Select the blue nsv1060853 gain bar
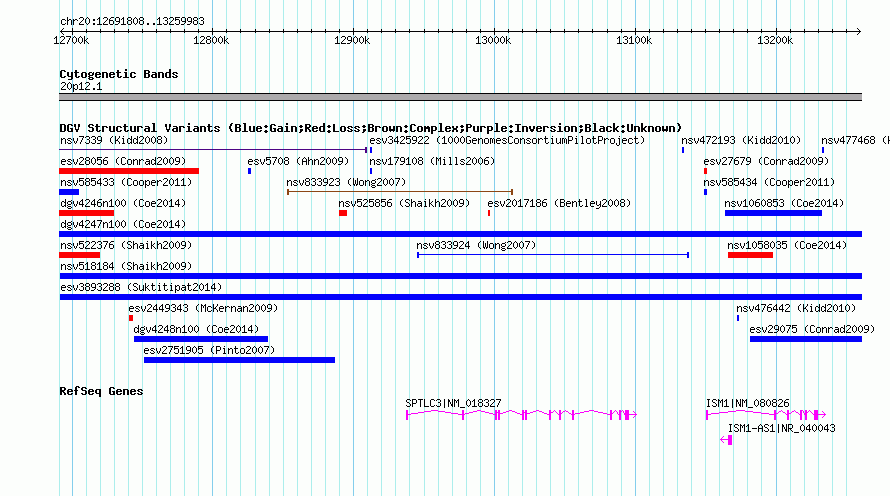This screenshot has width=890, height=496. click(774, 213)
